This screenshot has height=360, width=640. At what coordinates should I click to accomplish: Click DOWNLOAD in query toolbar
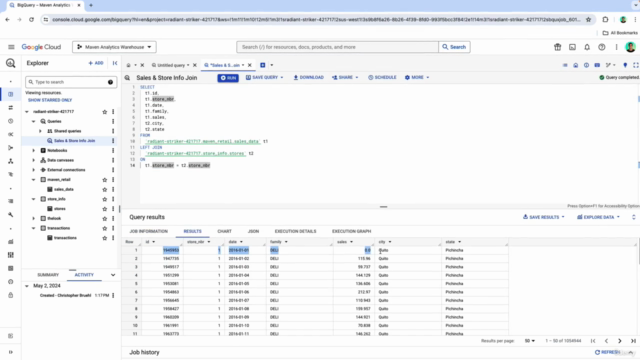click(x=309, y=78)
